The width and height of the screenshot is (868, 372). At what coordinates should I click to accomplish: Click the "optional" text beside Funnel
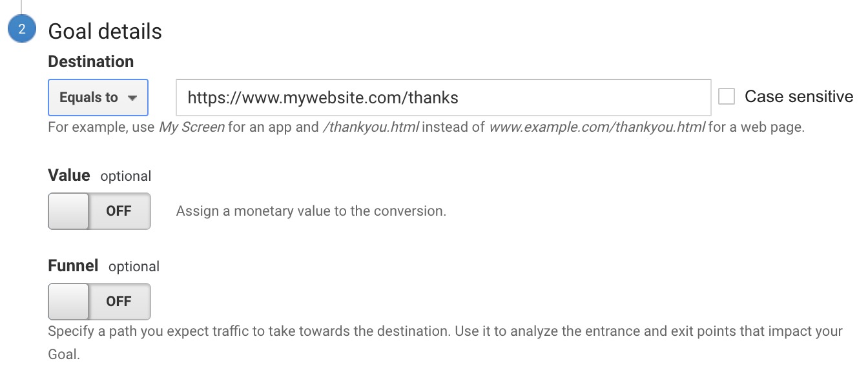click(x=134, y=267)
